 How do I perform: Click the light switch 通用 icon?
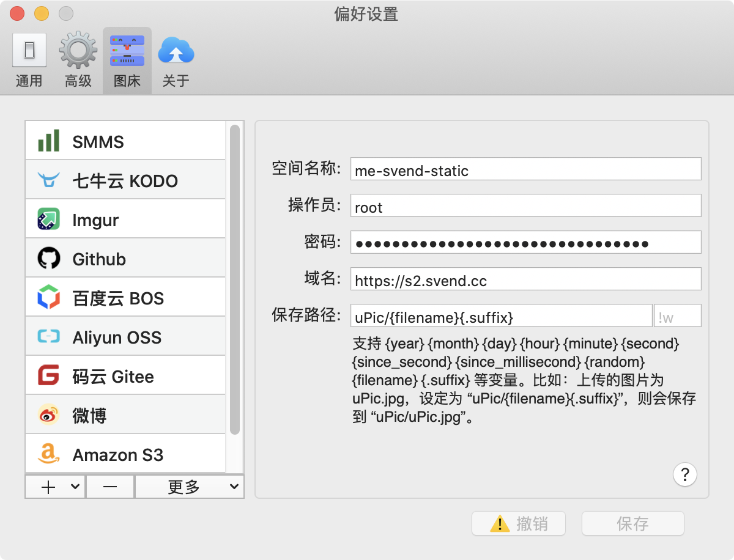[x=29, y=50]
